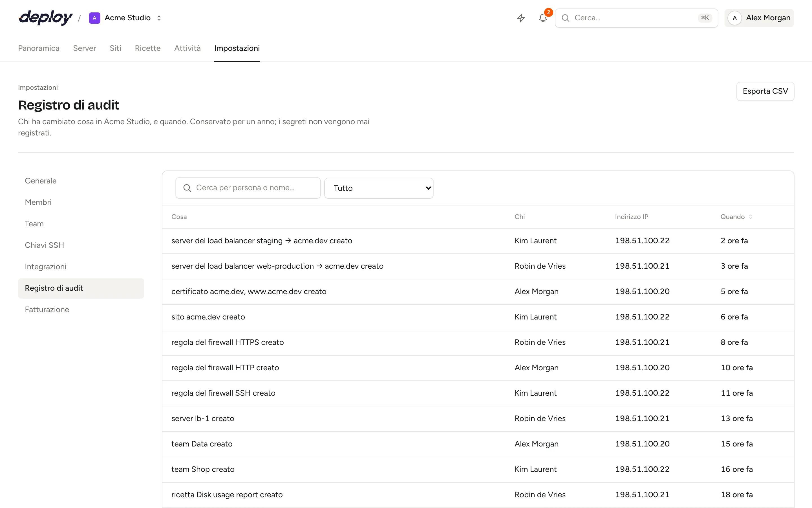Screen dimensions: 812x508
Task: Click the Cerca per persona o nome field
Action: pyautogui.click(x=248, y=188)
